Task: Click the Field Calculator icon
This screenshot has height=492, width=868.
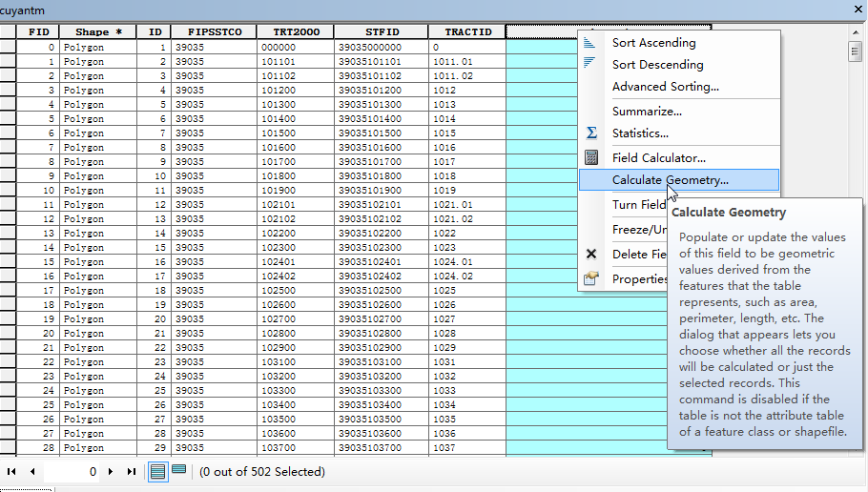Action: [x=591, y=157]
